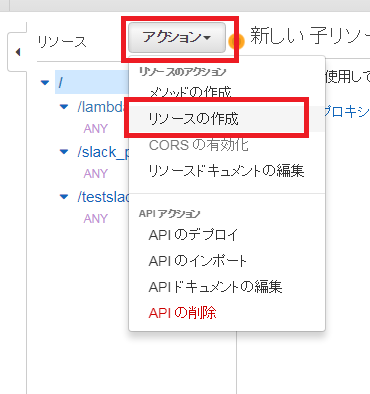Open ANY method under /lambda
The height and width of the screenshot is (394, 370).
(96, 128)
